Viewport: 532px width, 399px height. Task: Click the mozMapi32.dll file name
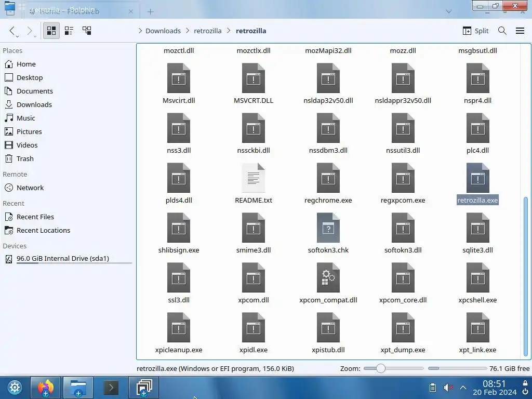tap(328, 50)
